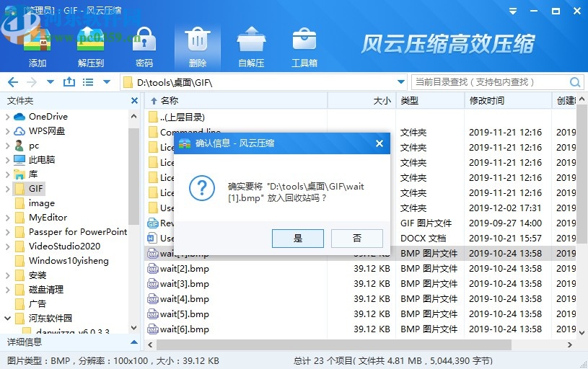Go forward with the right arrow
This screenshot has height=369, width=588.
[32, 82]
